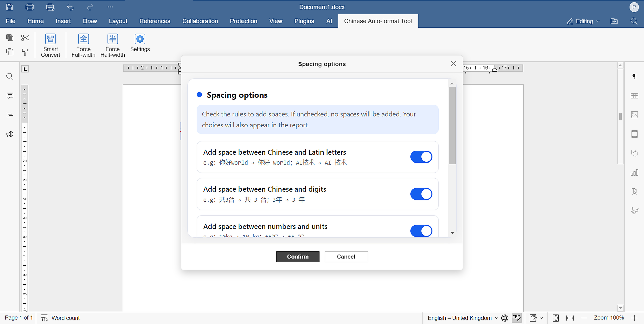Zoom in with the plus icon

634,318
